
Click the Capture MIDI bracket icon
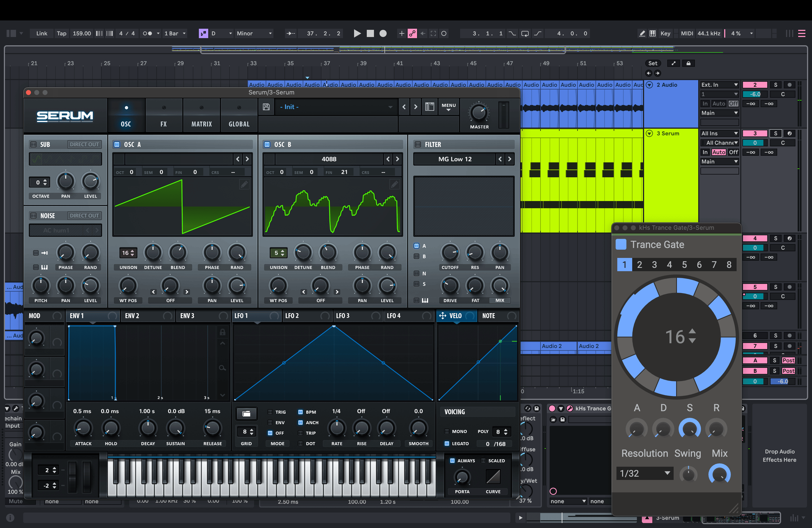433,33
